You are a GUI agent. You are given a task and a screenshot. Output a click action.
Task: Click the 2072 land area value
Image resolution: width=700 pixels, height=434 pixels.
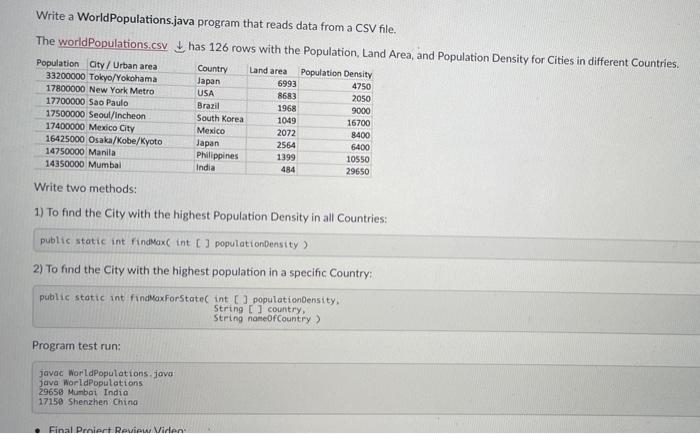[x=286, y=133]
